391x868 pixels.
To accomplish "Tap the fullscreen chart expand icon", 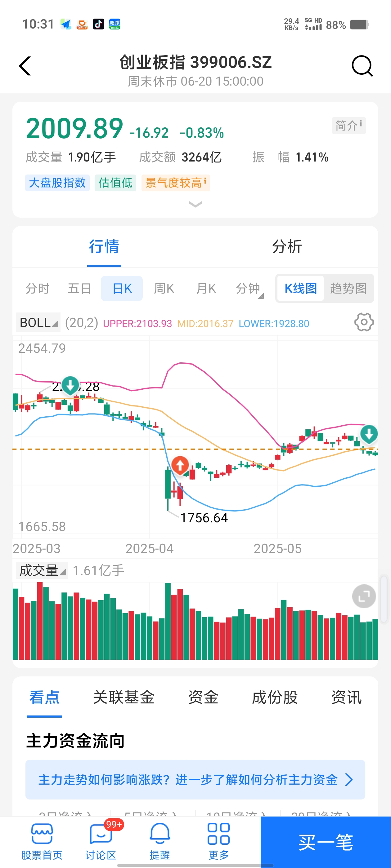I will click(364, 596).
